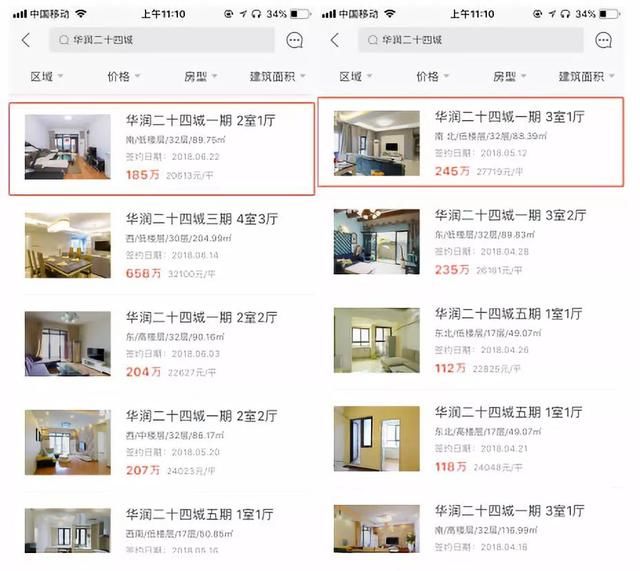Open the 245万 3室1厅 listing
The image size is (640, 571).
pyautogui.click(x=471, y=142)
